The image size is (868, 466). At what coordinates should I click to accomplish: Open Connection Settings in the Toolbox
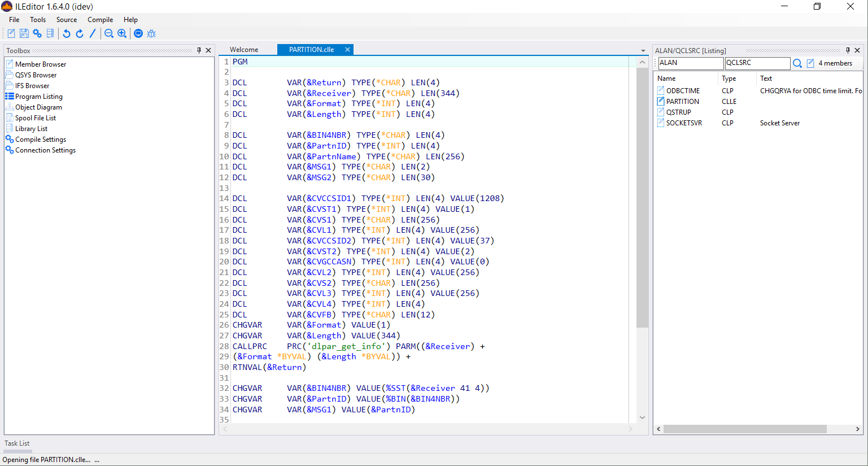pyautogui.click(x=45, y=150)
